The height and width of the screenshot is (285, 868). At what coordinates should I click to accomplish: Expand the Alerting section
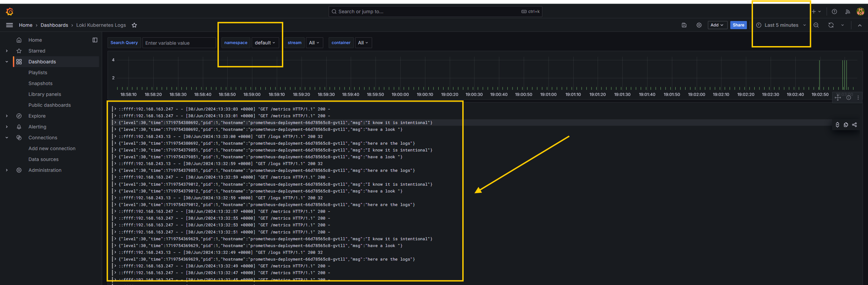7,127
